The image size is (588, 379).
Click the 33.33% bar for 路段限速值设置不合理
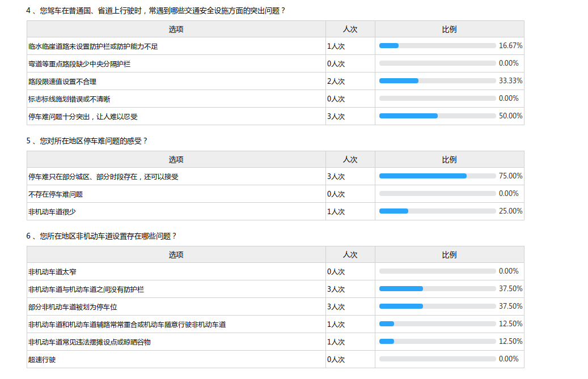[x=437, y=81]
